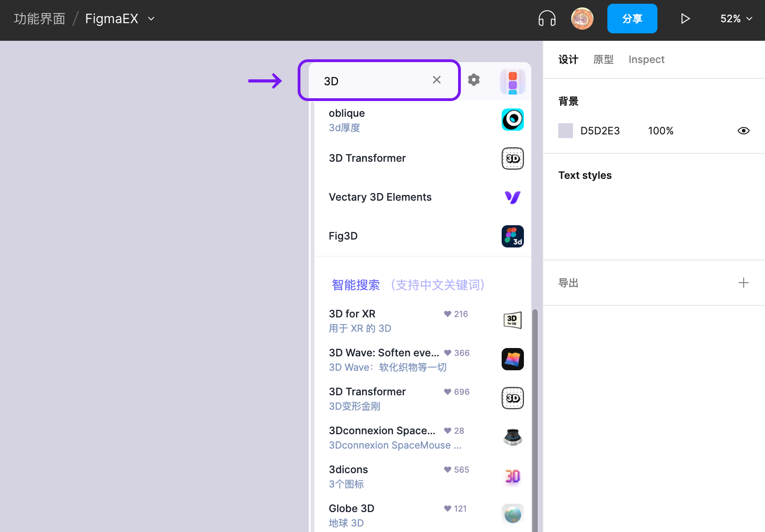Screen dimensions: 765x532
Task: Click the Vectary 3D Elements logo
Action: pos(513,197)
